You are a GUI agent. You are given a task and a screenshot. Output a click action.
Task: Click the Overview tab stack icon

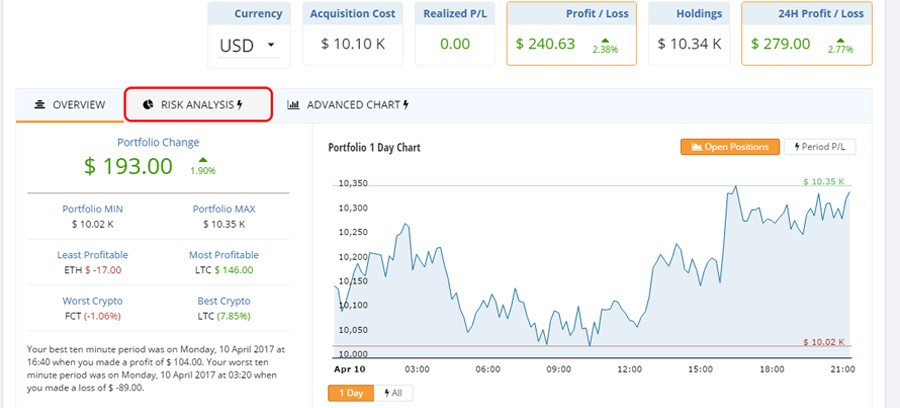click(x=40, y=105)
